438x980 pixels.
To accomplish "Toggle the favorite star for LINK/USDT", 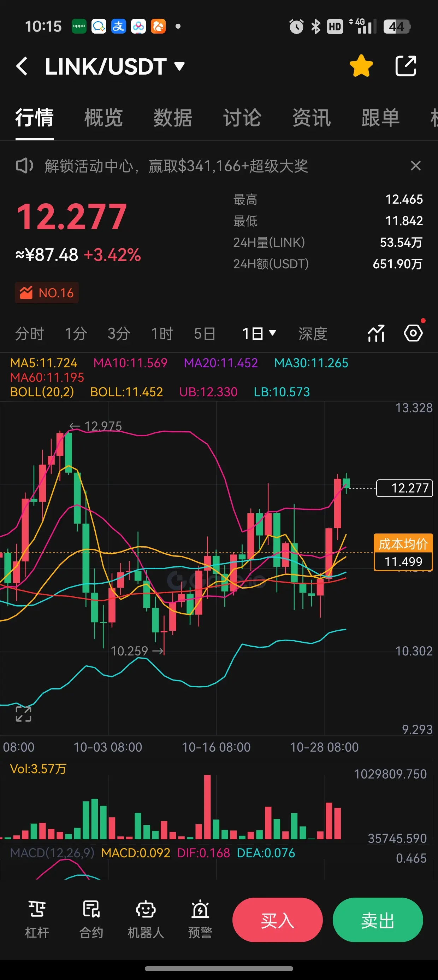I will tap(361, 66).
